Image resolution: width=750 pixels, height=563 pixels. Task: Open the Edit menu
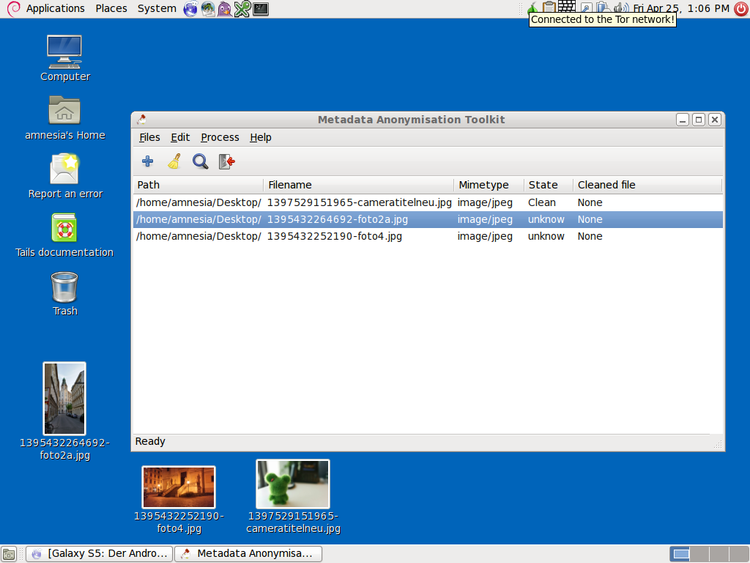[x=180, y=137]
